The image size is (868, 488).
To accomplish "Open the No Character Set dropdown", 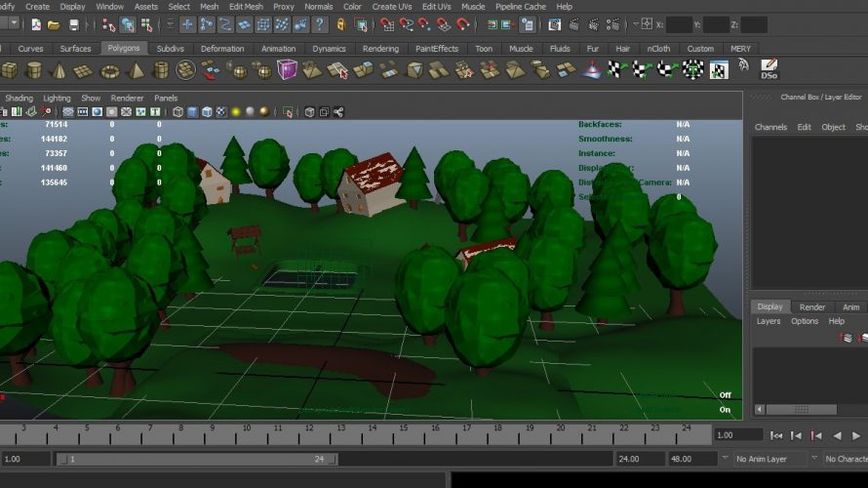I will (846, 459).
